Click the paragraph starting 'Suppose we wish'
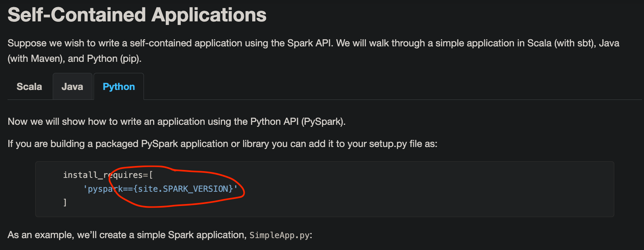This screenshot has height=250, width=644. (313, 51)
